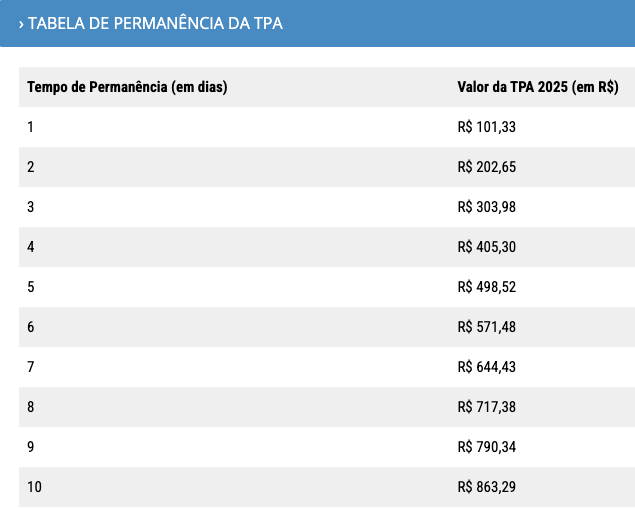Select the row for 7 days

[327, 367]
